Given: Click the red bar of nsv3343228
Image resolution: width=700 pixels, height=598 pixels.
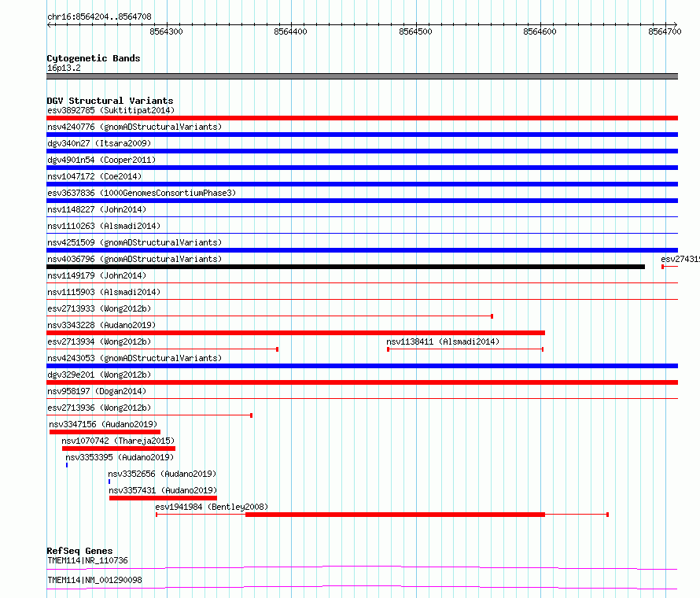Looking at the screenshot, I should [x=296, y=333].
